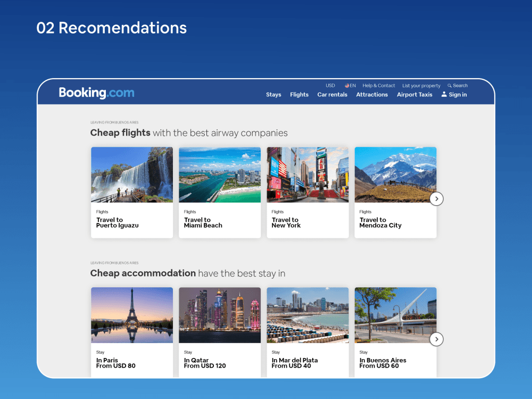Click "Travel to New York" title
The height and width of the screenshot is (399, 532).
pos(286,222)
